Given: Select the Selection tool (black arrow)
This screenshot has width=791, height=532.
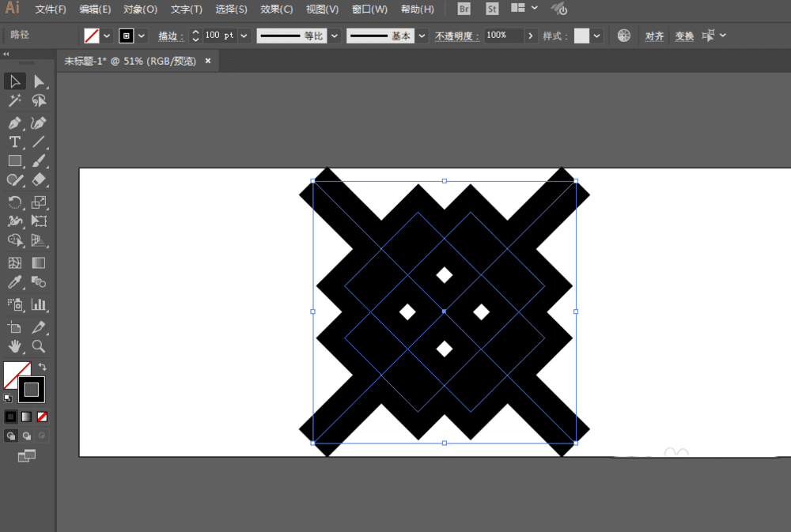Looking at the screenshot, I should pos(14,81).
